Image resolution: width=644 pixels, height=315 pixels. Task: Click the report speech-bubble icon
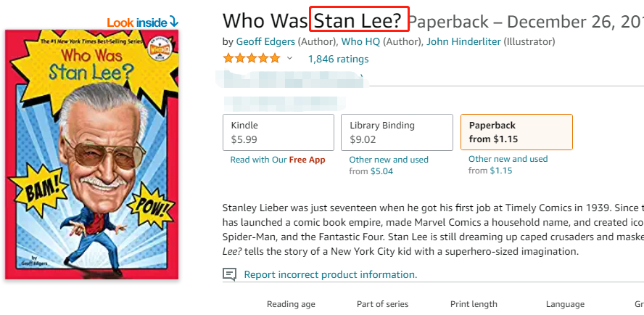coord(229,274)
